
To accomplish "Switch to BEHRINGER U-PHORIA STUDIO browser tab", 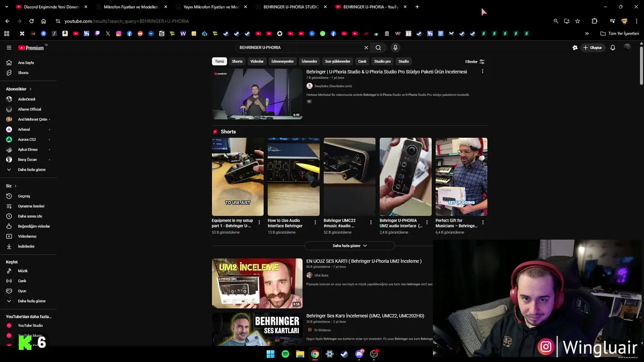I will coord(291,7).
